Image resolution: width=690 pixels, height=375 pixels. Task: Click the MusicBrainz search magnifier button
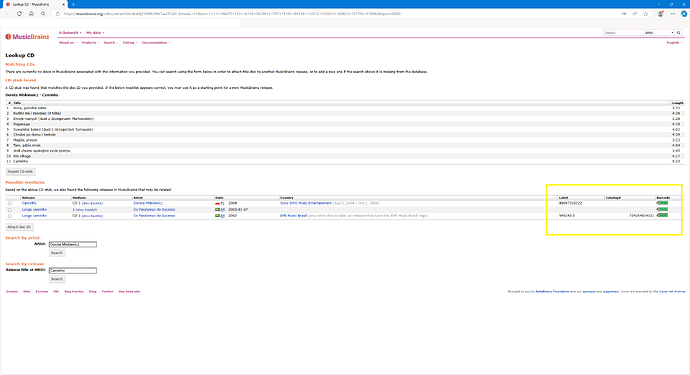tap(679, 33)
